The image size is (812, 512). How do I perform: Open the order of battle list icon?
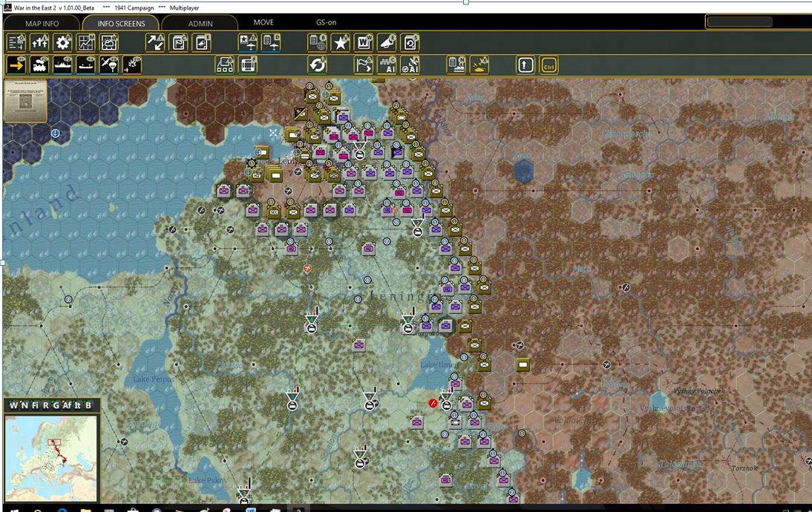[16, 42]
